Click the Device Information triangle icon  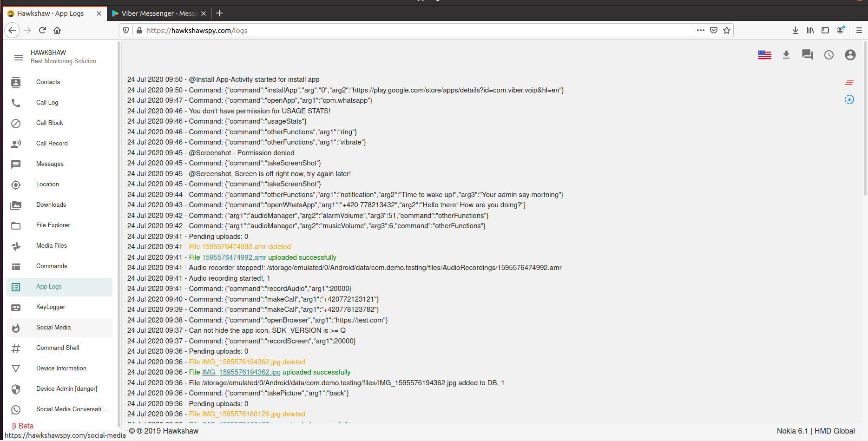coord(16,369)
